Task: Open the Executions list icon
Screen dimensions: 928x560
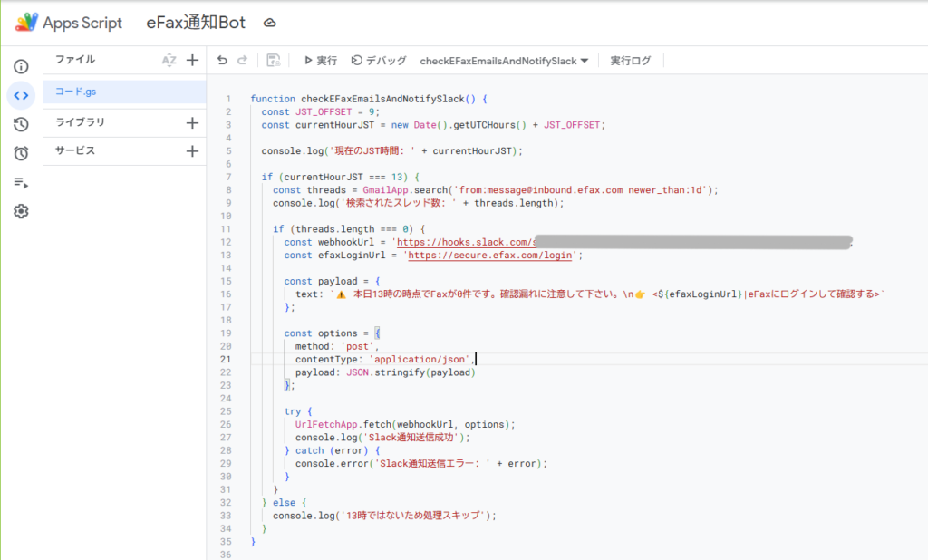Action: coord(21,182)
